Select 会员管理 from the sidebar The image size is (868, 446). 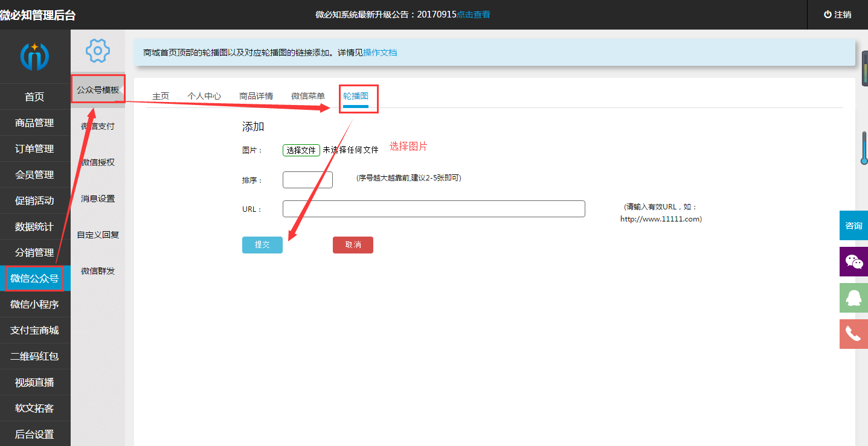[x=35, y=174]
